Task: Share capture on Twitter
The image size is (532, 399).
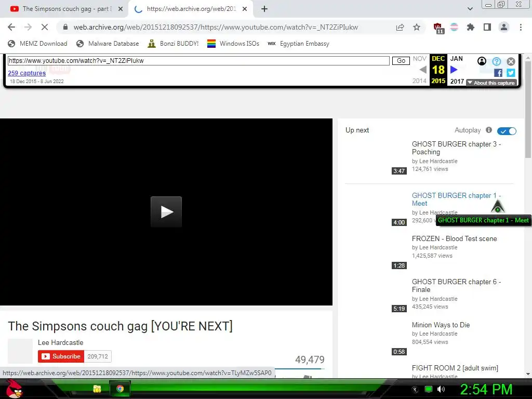Action: point(511,73)
